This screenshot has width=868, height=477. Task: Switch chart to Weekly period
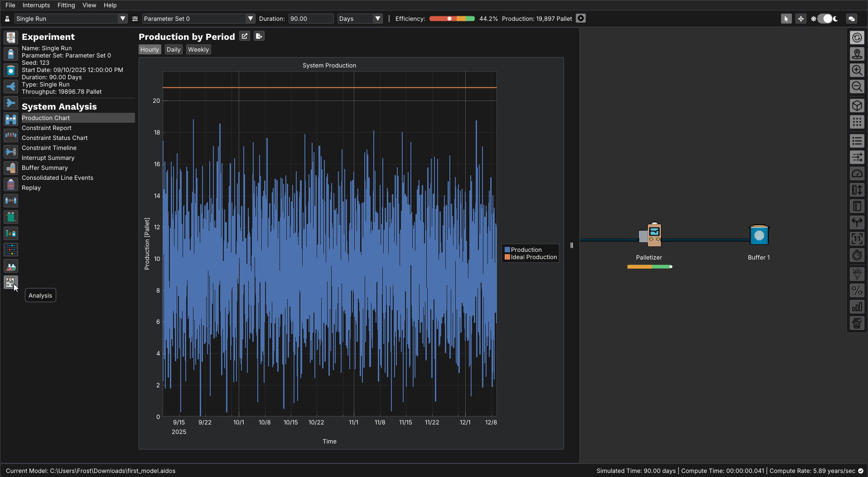[x=198, y=50]
